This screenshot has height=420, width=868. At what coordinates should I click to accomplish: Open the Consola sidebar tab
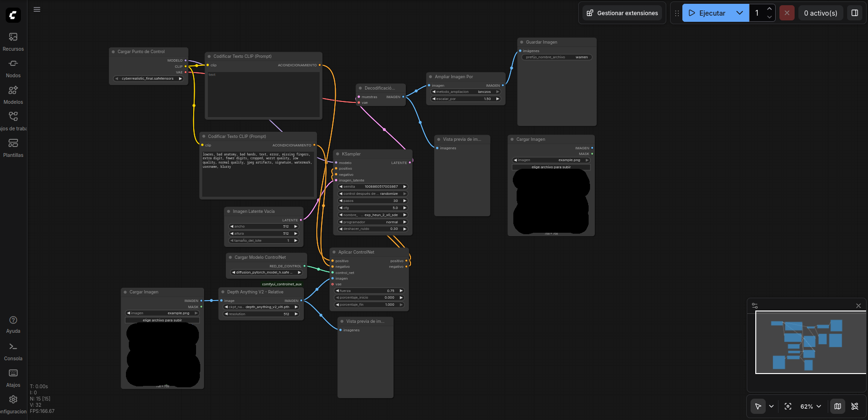click(13, 352)
